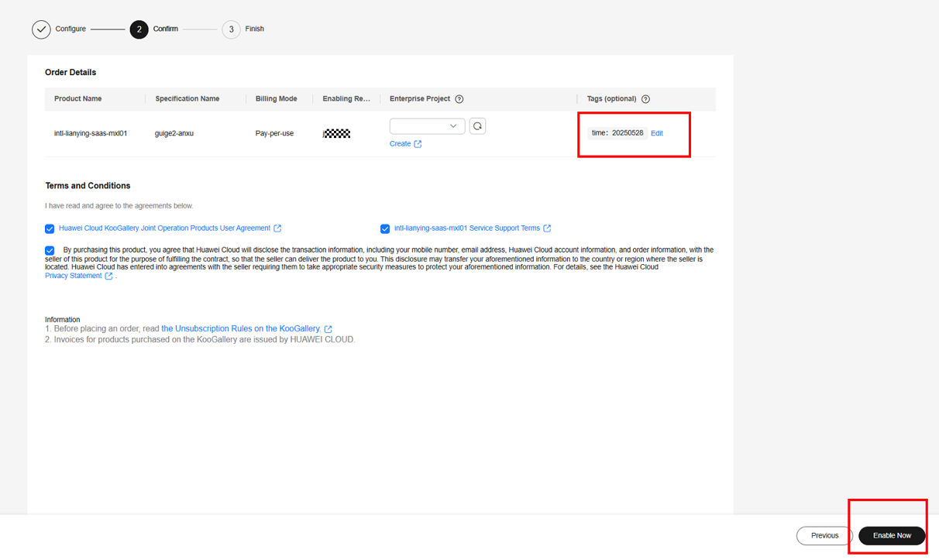
Task: Click the Tags (optional) header text
Action: pyautogui.click(x=611, y=99)
